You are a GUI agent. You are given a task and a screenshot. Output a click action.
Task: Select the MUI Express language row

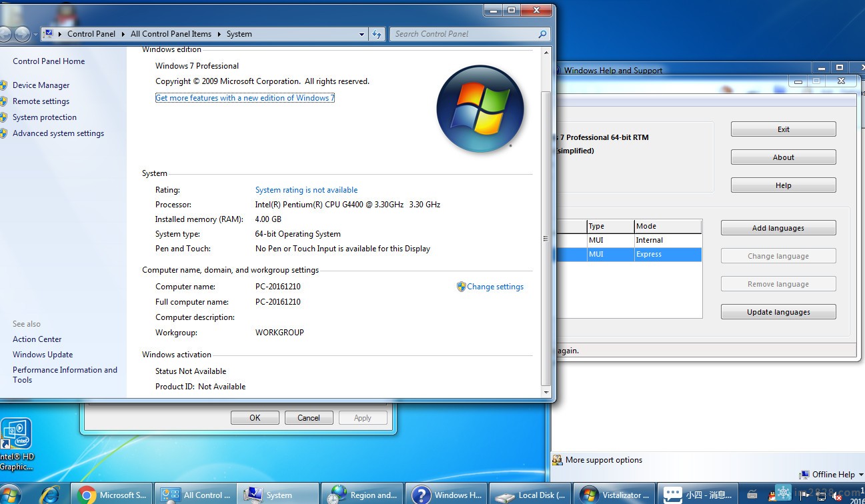click(627, 254)
